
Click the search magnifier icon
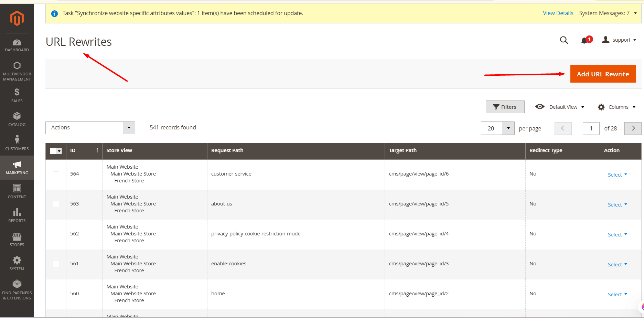point(564,40)
